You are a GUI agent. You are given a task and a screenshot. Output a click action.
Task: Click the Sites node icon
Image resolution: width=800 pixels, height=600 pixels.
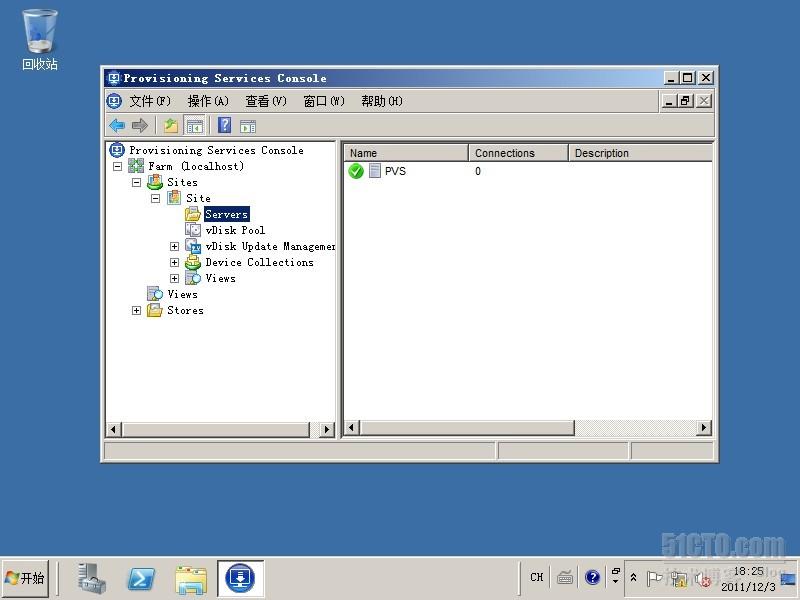(155, 182)
